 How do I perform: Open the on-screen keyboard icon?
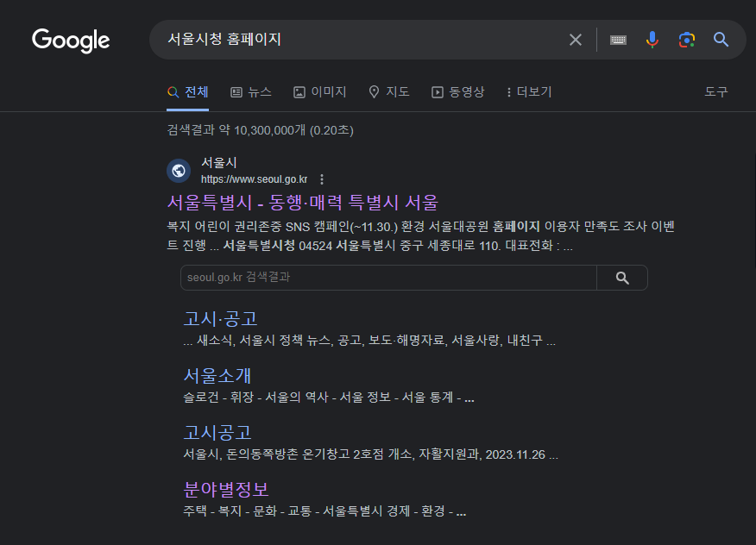[618, 39]
